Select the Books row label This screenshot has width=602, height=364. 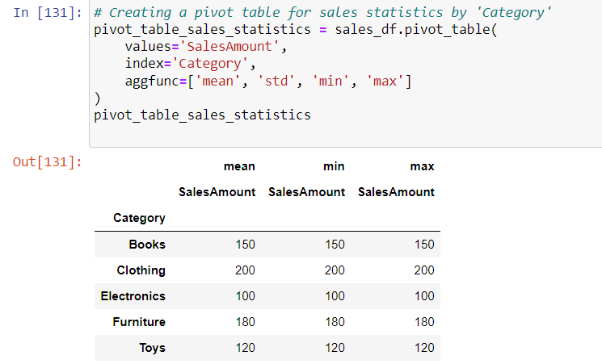coord(147,245)
